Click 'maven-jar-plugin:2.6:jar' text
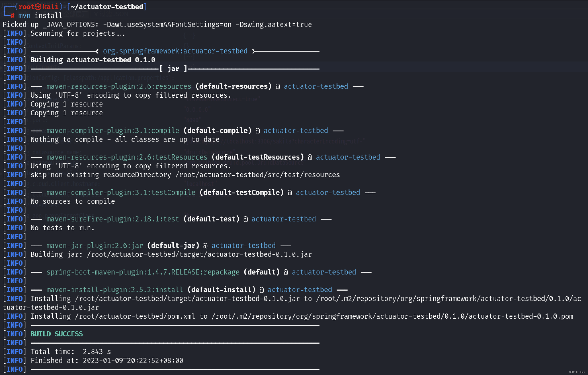 click(95, 245)
